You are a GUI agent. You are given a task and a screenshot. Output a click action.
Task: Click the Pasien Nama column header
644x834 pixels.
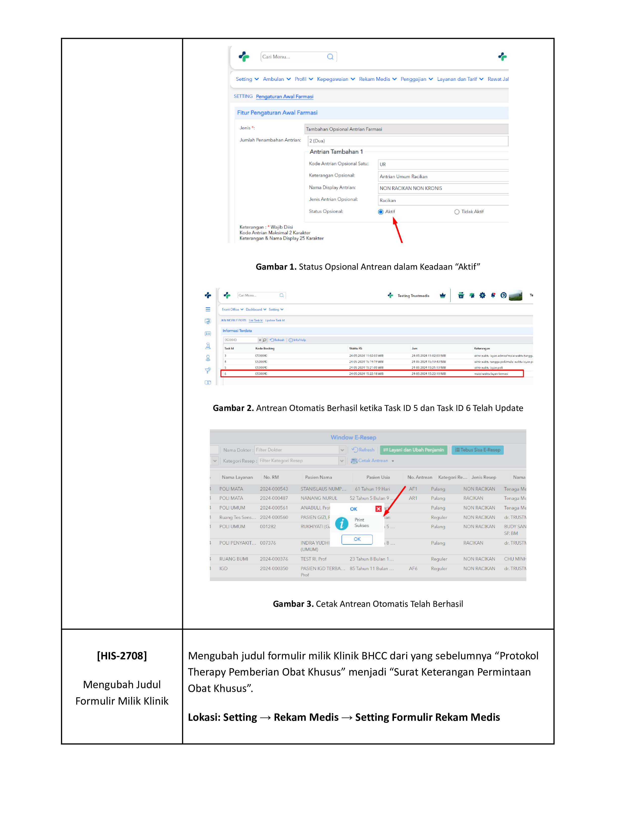318,477
